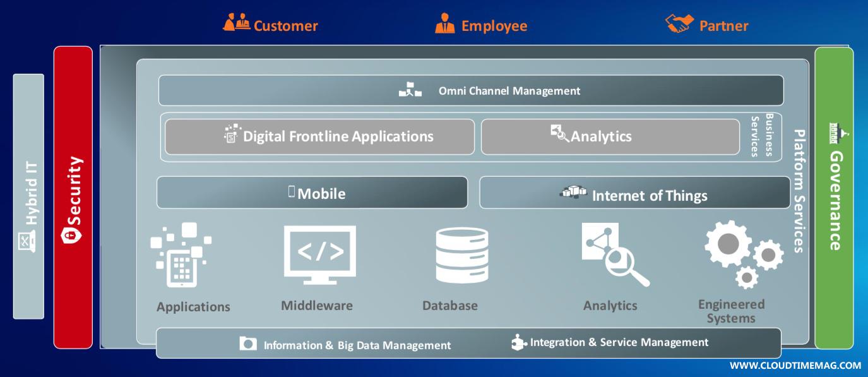Screen dimensions: 868x377
Task: Select the Analytics magnifier icon above its label
Action: 614,255
